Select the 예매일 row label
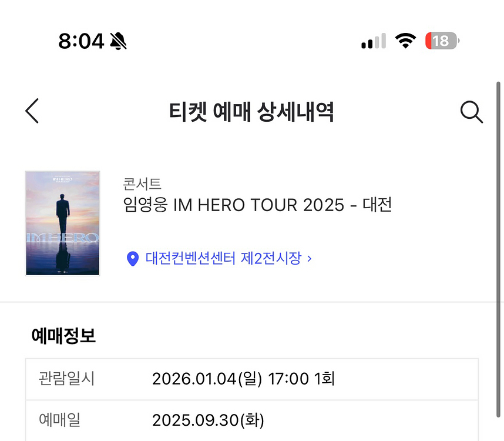This screenshot has width=504, height=441. [59, 420]
